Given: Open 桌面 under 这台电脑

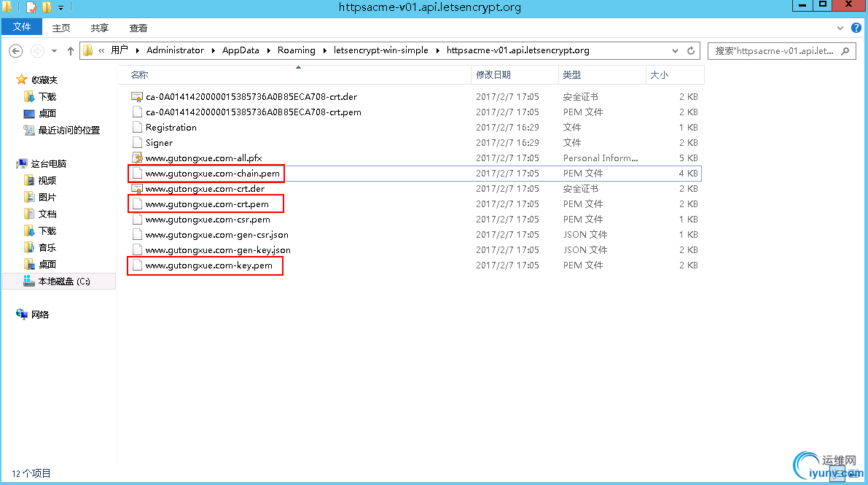Looking at the screenshot, I should (47, 265).
